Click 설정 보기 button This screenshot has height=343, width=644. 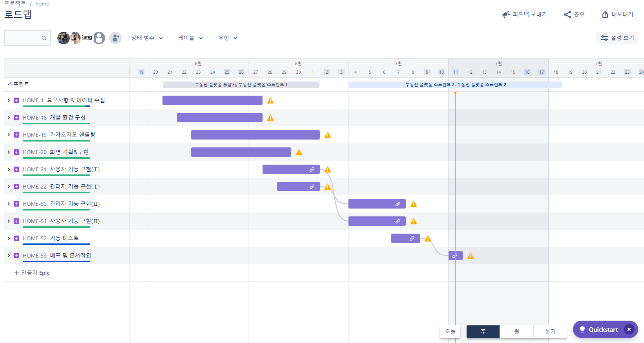click(617, 38)
